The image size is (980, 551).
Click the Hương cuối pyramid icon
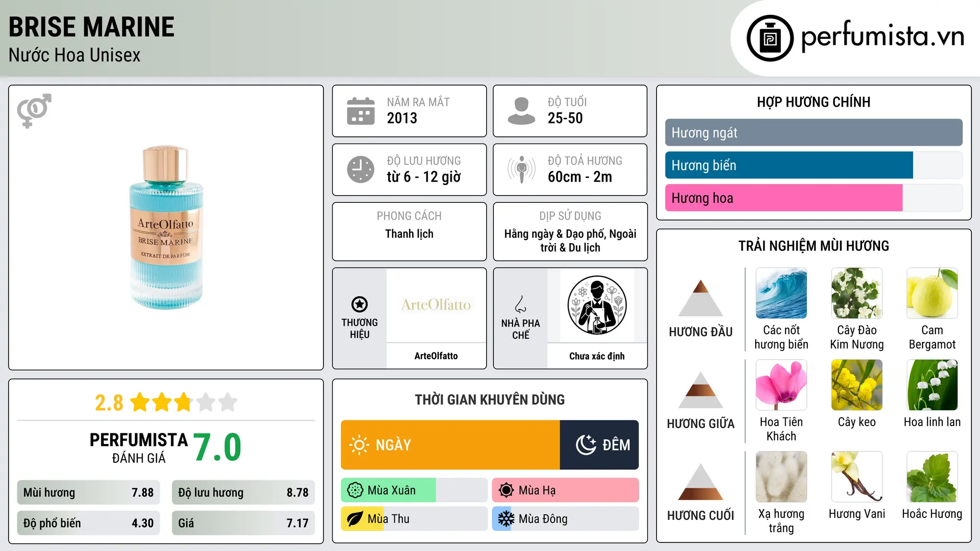pos(701,482)
